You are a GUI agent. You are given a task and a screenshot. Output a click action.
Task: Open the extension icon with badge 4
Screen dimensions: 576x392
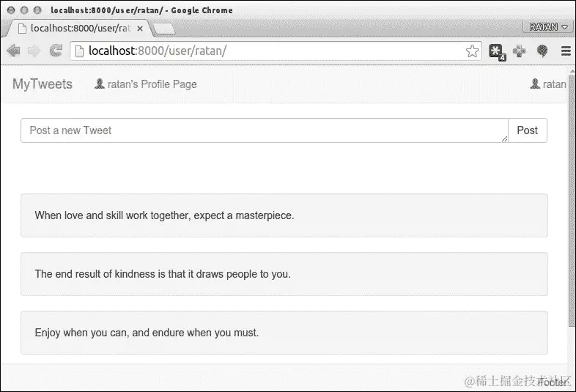point(497,52)
